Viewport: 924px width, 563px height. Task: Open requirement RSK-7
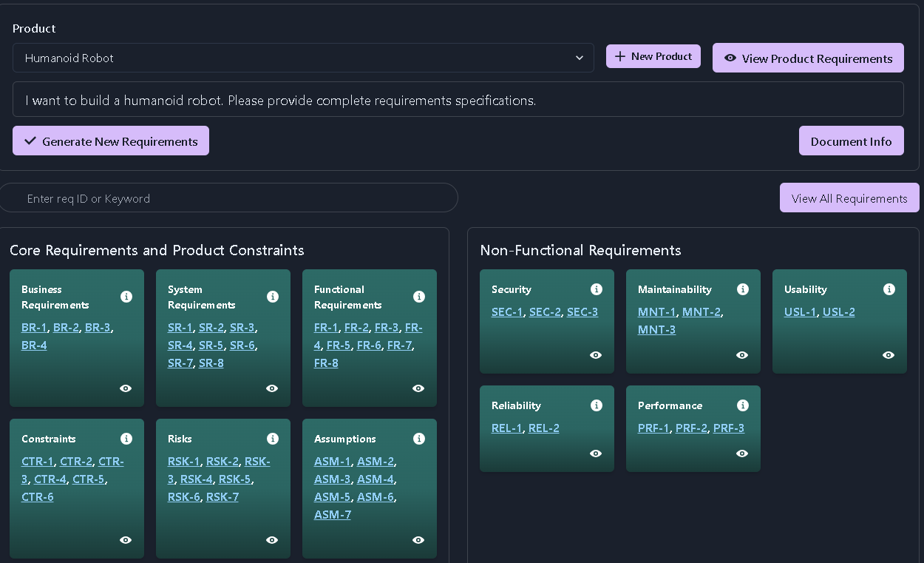click(222, 496)
